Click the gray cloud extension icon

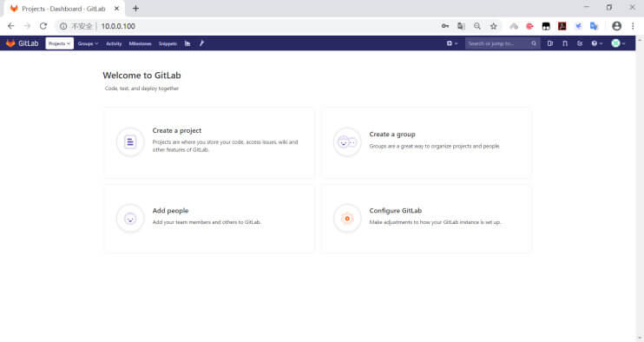514,26
